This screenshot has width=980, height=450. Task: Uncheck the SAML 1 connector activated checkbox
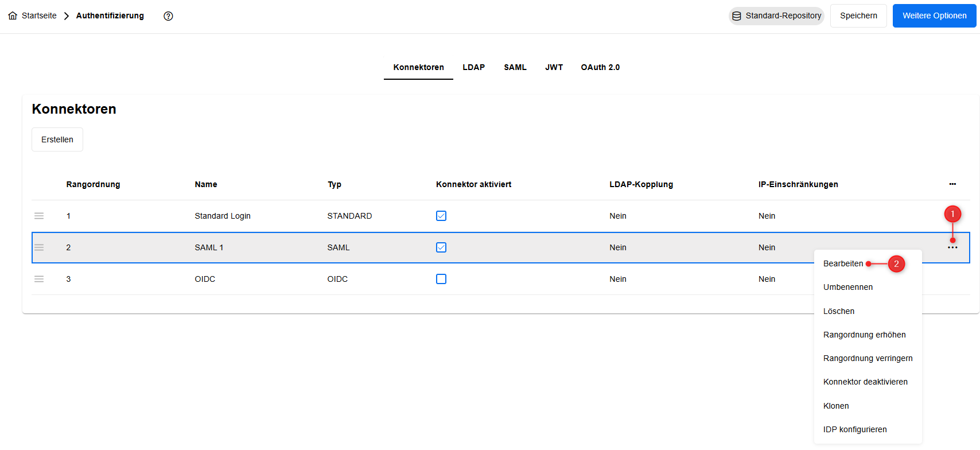point(441,247)
